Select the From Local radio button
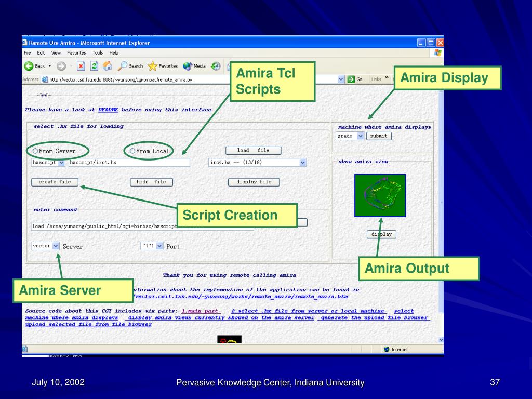The width and height of the screenshot is (532, 399). [132, 151]
